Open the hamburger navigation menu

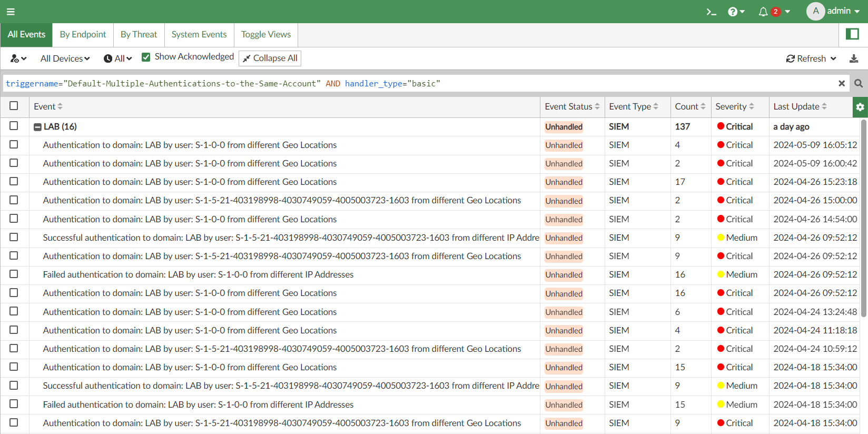coord(11,12)
